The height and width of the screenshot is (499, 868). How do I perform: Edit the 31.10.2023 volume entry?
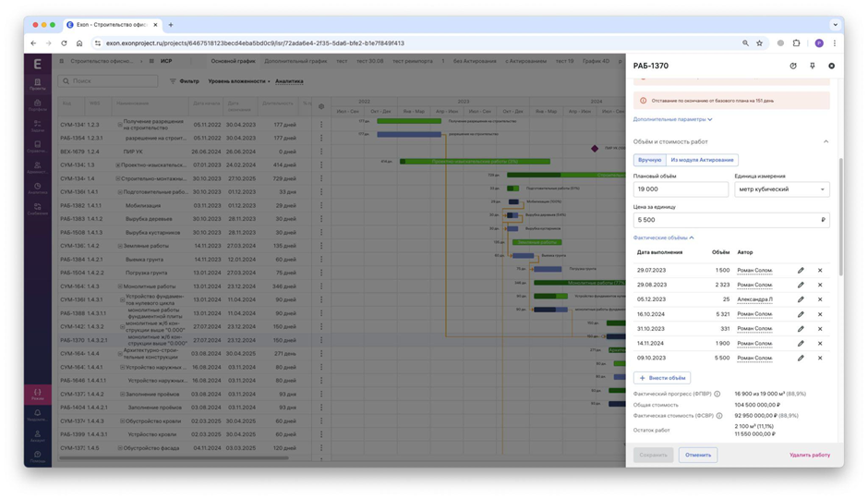click(x=801, y=329)
